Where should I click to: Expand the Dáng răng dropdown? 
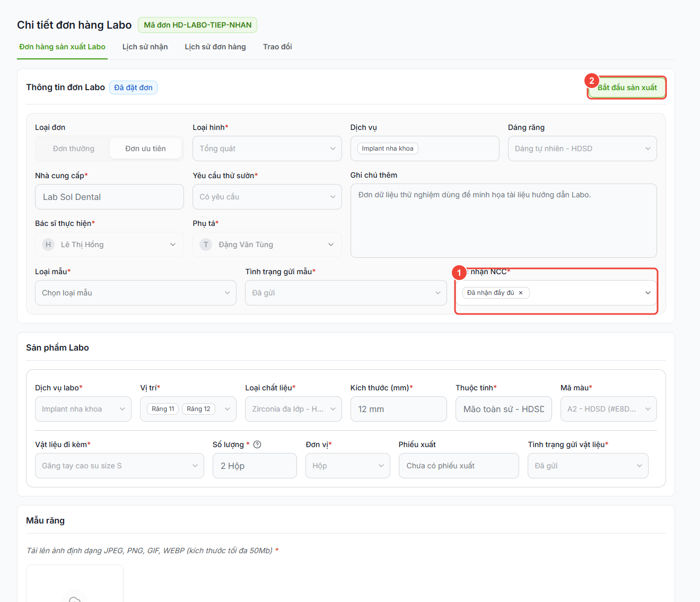582,149
